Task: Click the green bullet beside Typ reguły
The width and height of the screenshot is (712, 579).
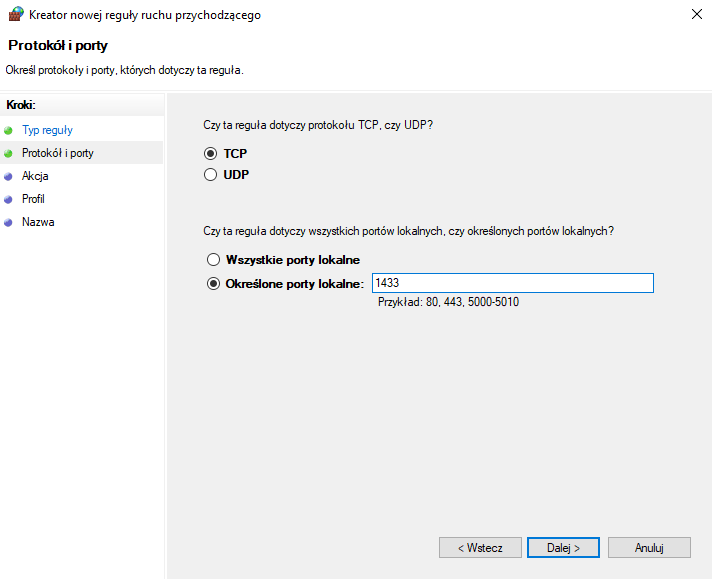Action: (x=8, y=131)
